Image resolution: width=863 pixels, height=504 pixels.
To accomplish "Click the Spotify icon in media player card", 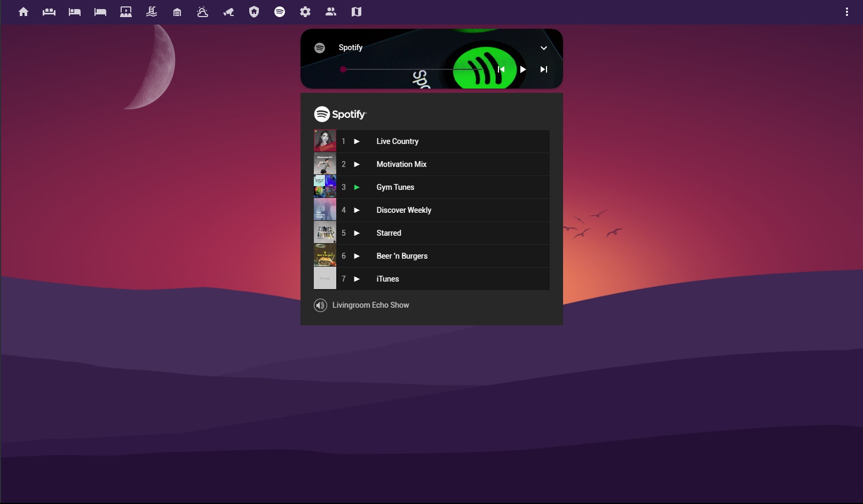I will click(x=320, y=48).
